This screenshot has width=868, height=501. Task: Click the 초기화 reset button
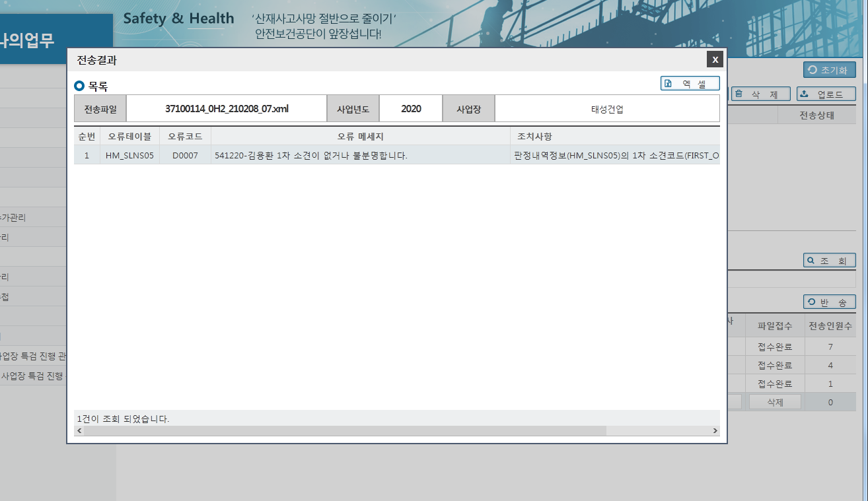coord(829,69)
